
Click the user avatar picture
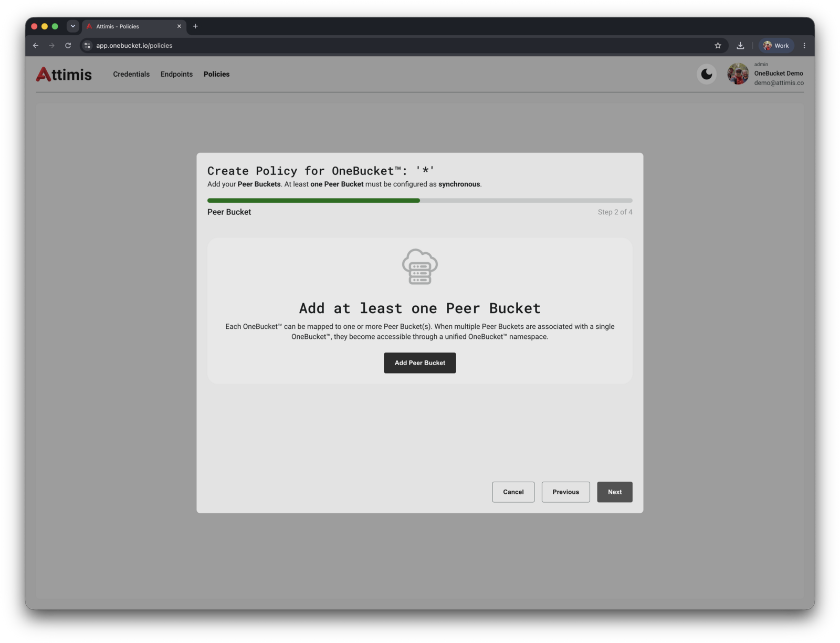738,74
